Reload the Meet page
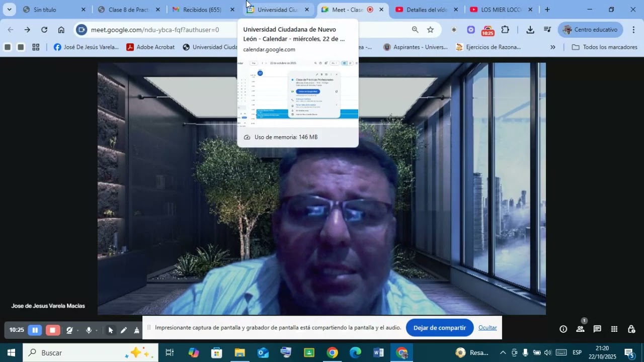Image resolution: width=644 pixels, height=362 pixels. (x=44, y=30)
